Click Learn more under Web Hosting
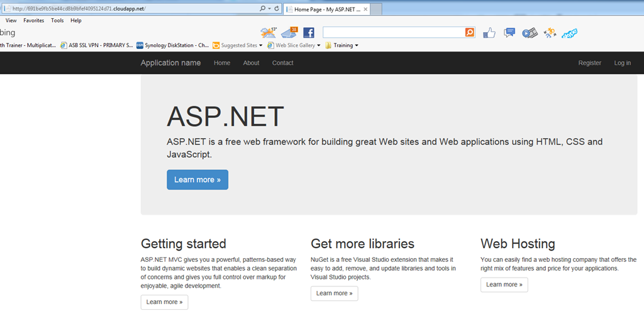The height and width of the screenshot is (311, 644). pos(504,285)
